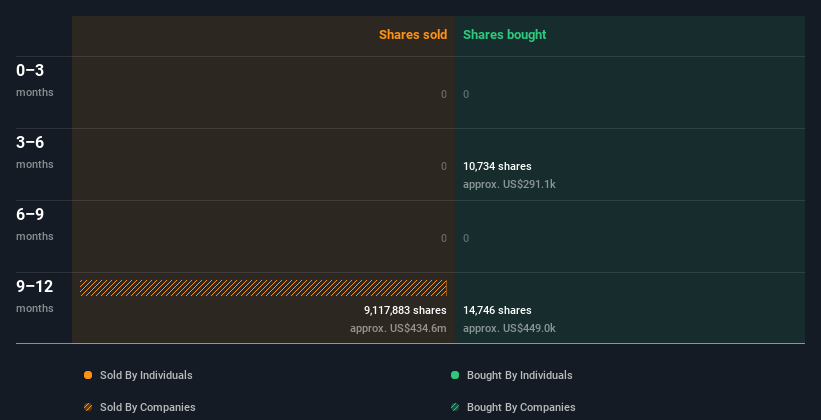Click the 0 shares bought in 0–3 months
Viewport: 821px width, 420px height.
[x=466, y=94]
